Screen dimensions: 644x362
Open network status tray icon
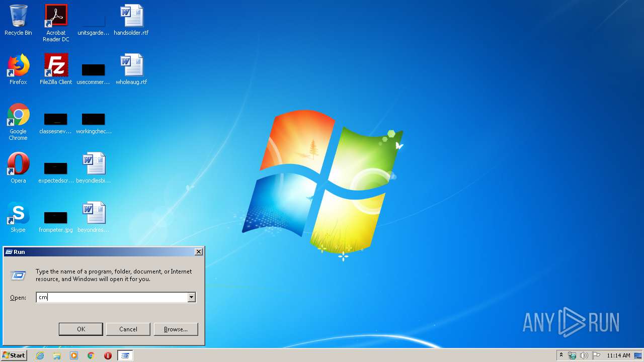[572, 355]
